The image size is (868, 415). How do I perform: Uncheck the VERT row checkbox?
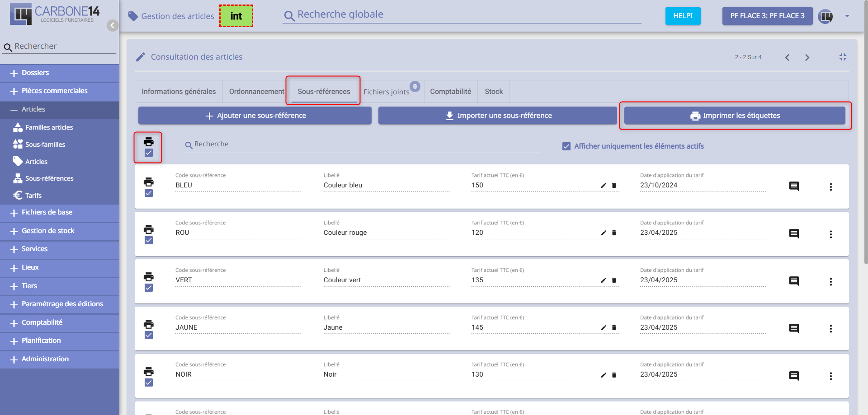pyautogui.click(x=149, y=288)
